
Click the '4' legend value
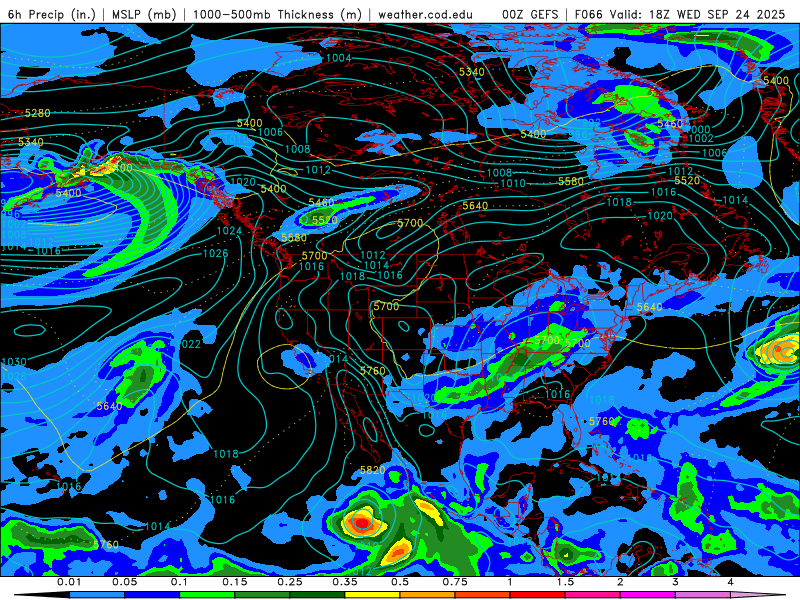click(730, 582)
